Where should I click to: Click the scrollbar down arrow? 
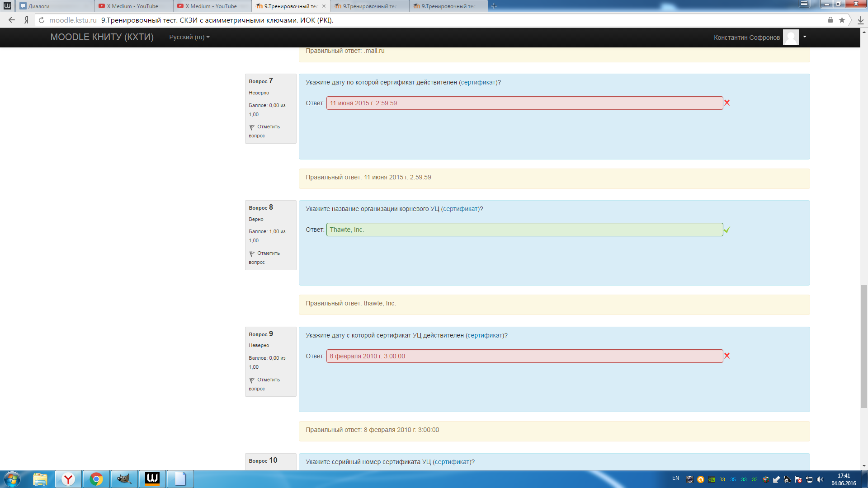click(864, 466)
